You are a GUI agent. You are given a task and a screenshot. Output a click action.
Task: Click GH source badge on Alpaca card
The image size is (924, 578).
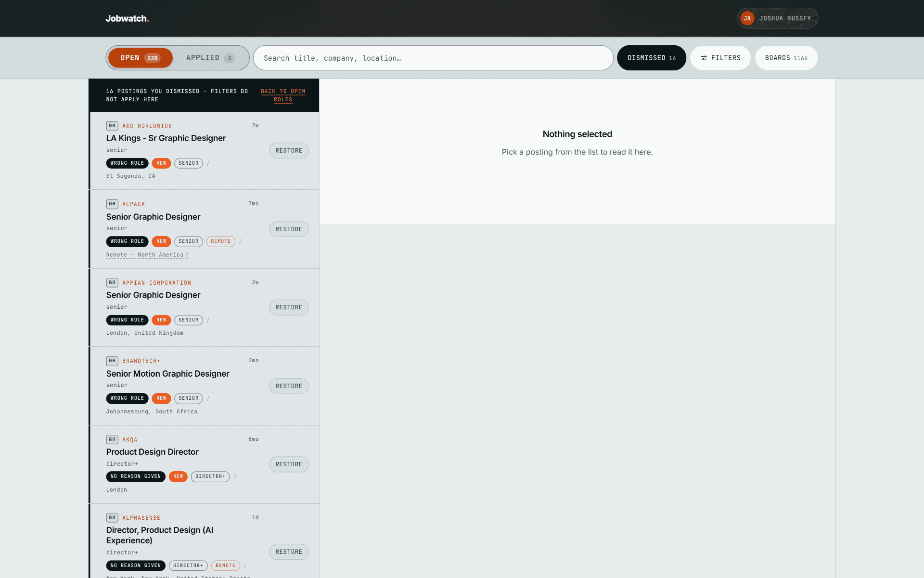point(112,204)
